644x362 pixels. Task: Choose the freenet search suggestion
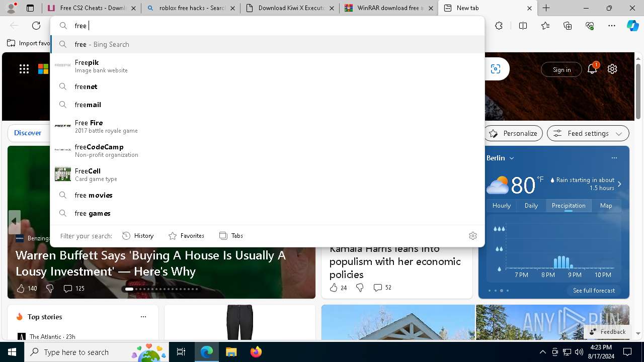click(x=267, y=86)
